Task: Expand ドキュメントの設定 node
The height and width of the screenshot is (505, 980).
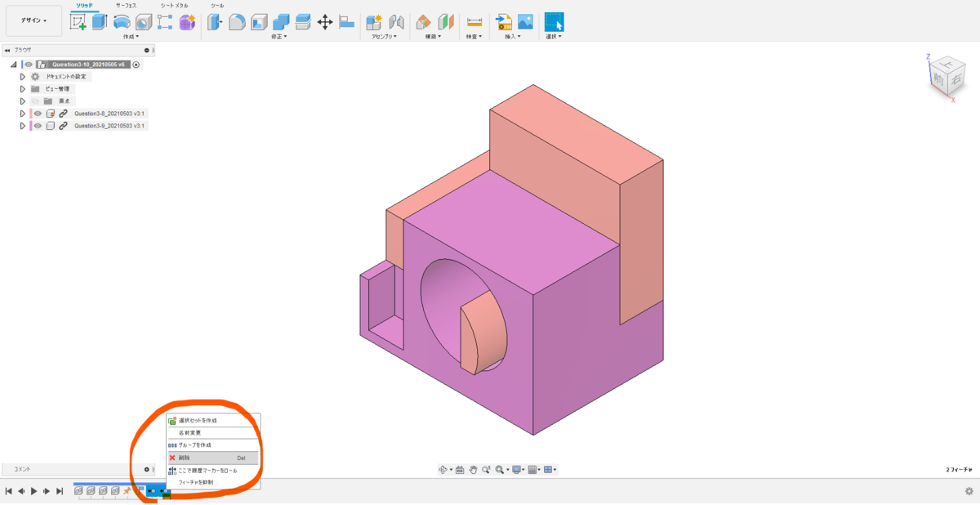Action: [23, 76]
